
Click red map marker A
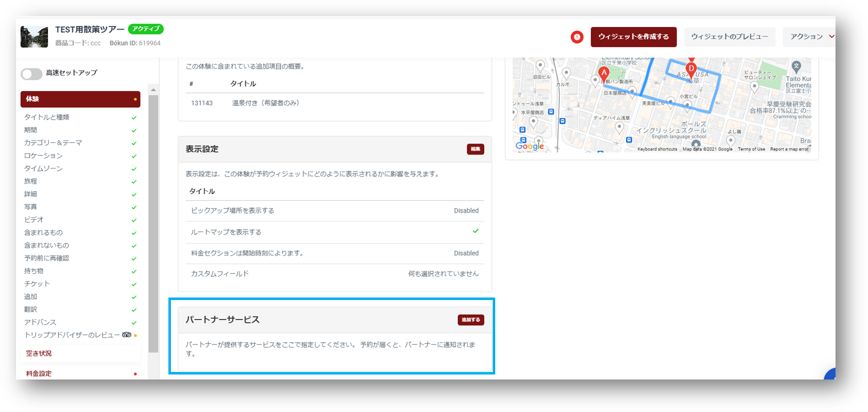(x=604, y=73)
